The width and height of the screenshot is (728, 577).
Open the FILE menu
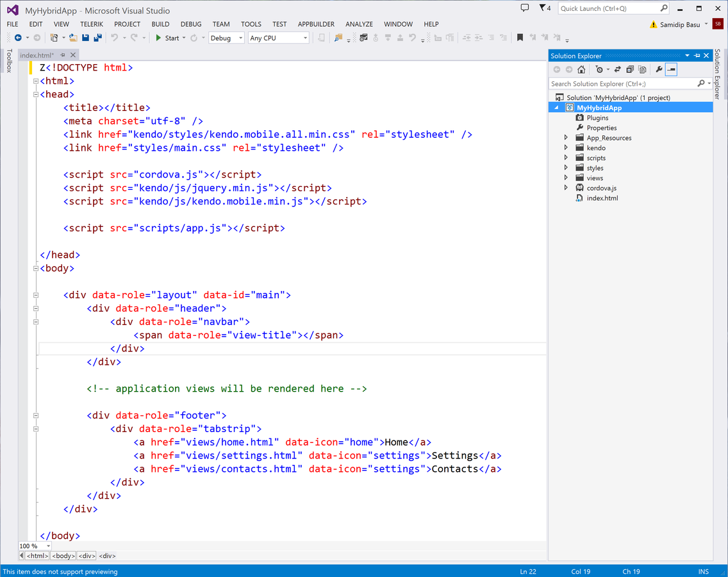click(13, 24)
